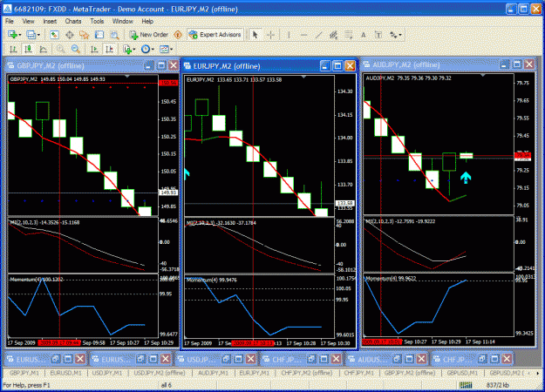Switch to the GBPUSD,M1 tab
545x392 pixels.
pyautogui.click(x=462, y=373)
